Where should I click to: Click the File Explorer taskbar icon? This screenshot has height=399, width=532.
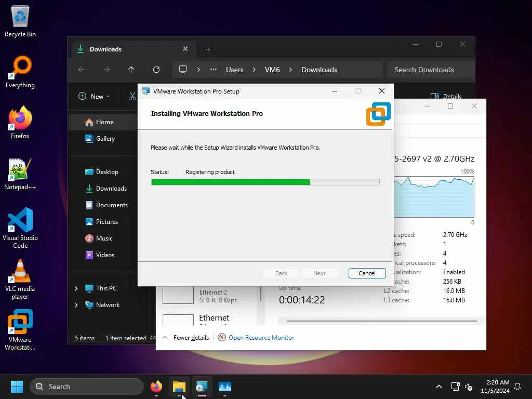tap(179, 387)
